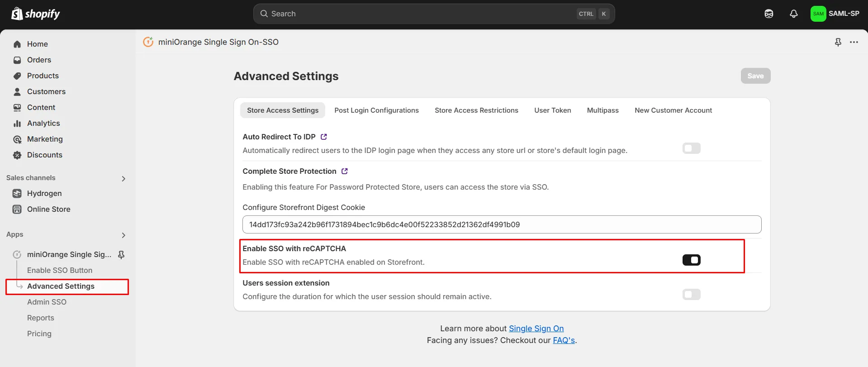The width and height of the screenshot is (868, 367).
Task: Open Reports in sidebar
Action: [x=41, y=318]
